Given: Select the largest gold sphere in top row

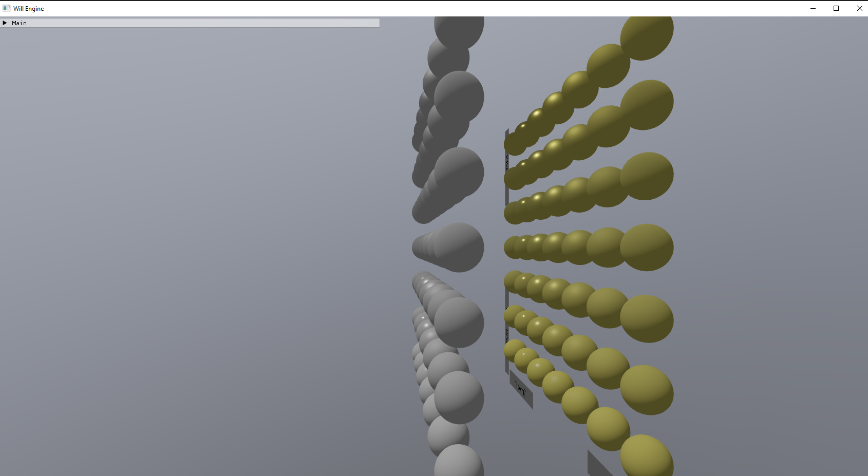Looking at the screenshot, I should click(647, 35).
